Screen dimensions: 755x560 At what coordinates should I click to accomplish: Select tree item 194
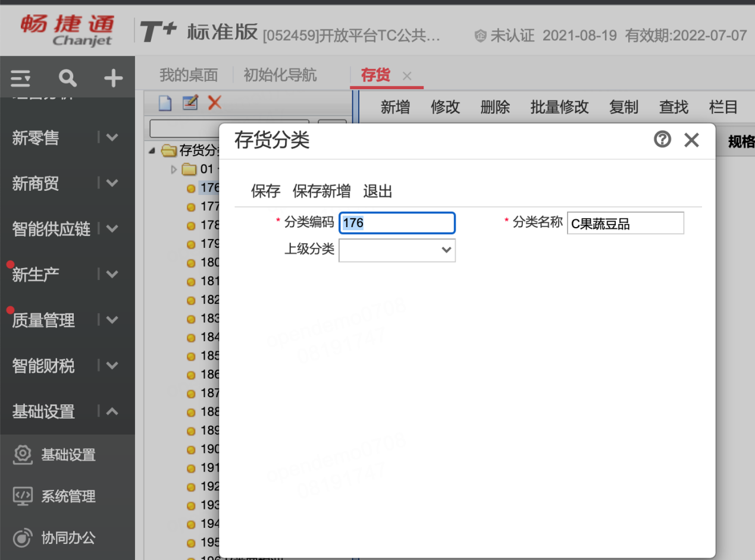point(209,524)
